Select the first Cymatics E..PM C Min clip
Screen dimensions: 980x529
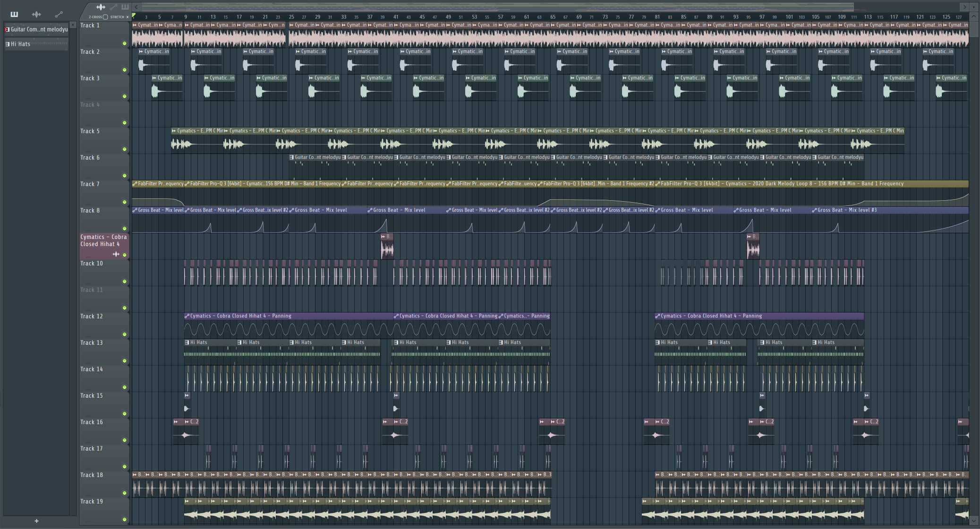(x=197, y=140)
